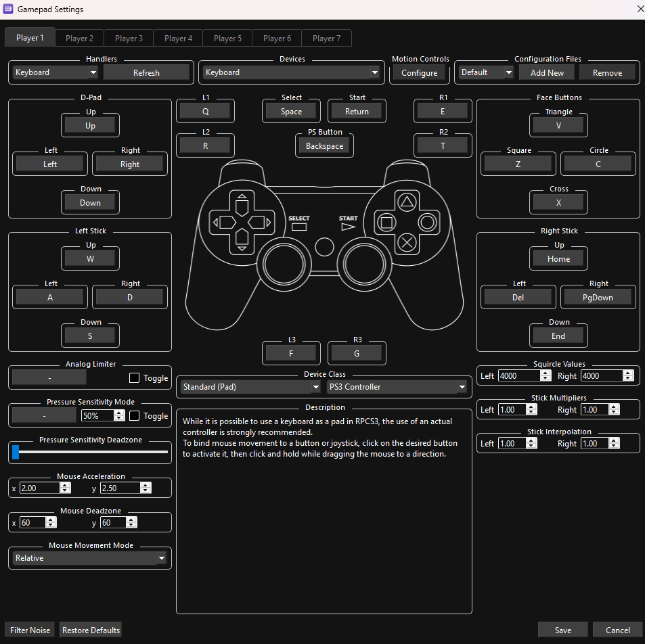
Task: Rebind Left Stick Left key A
Action: point(50,298)
